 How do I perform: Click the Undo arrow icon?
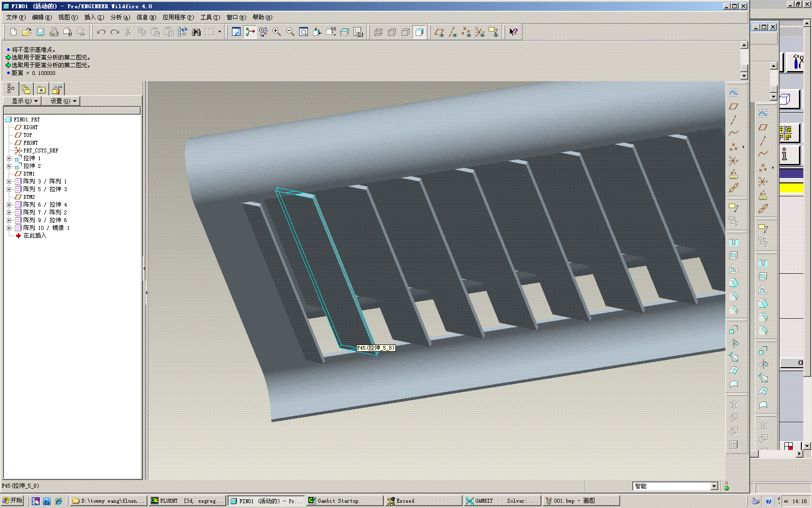click(101, 32)
